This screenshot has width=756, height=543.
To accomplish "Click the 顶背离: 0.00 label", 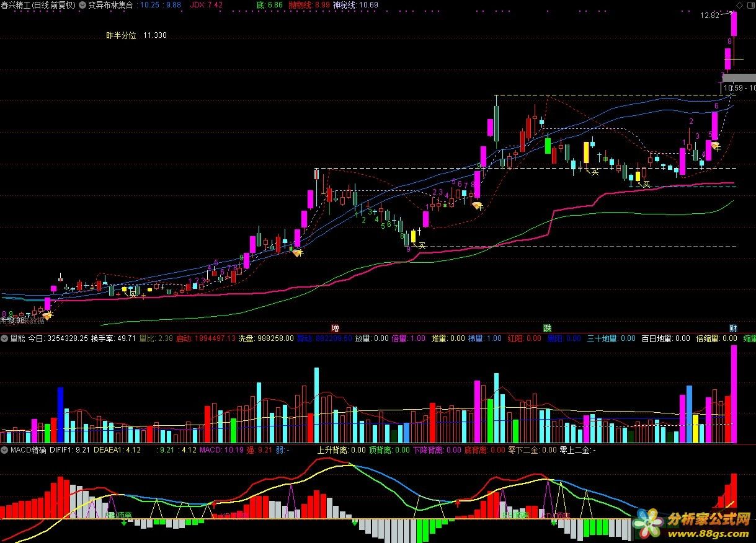I will pos(389,449).
